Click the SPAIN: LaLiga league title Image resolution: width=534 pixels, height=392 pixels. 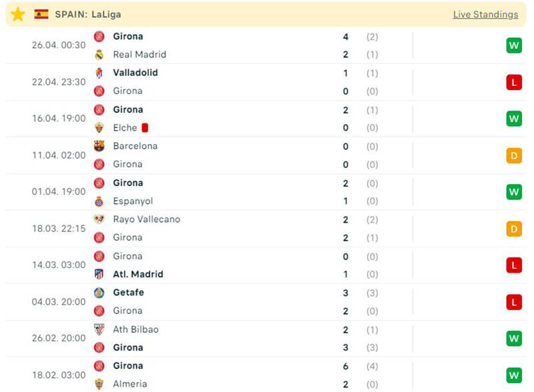click(x=87, y=14)
